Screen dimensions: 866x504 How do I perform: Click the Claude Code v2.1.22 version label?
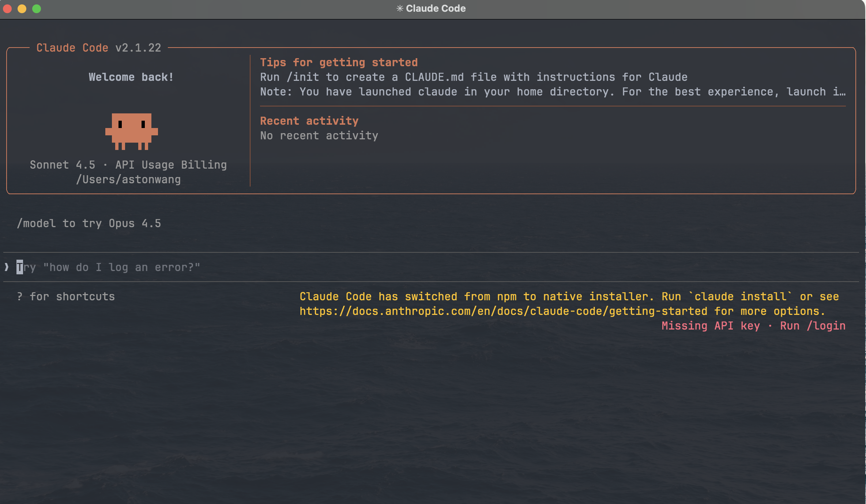[99, 48]
